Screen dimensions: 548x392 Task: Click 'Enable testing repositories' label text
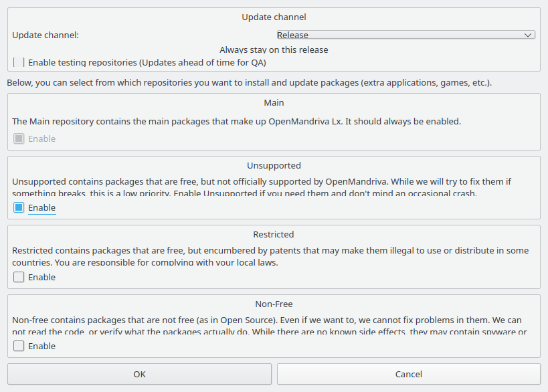(147, 62)
